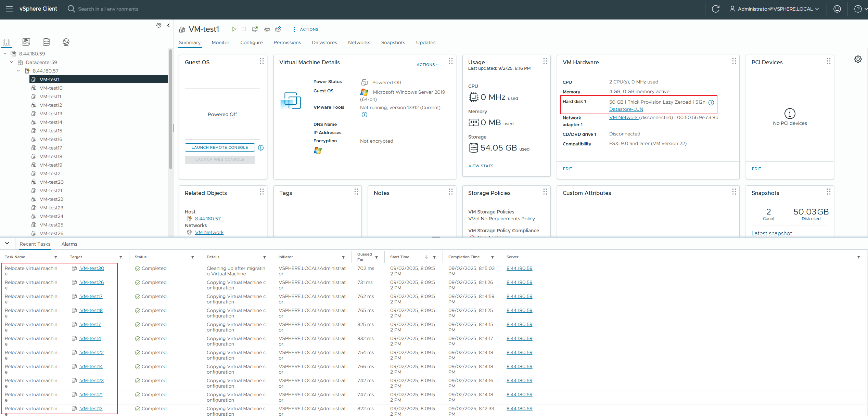Click the power off stop icon

244,29
